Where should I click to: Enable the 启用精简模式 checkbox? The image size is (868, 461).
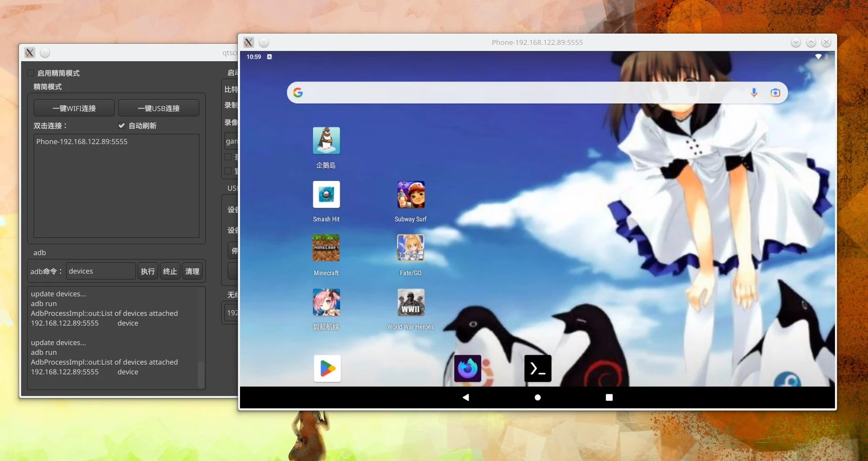pos(31,73)
